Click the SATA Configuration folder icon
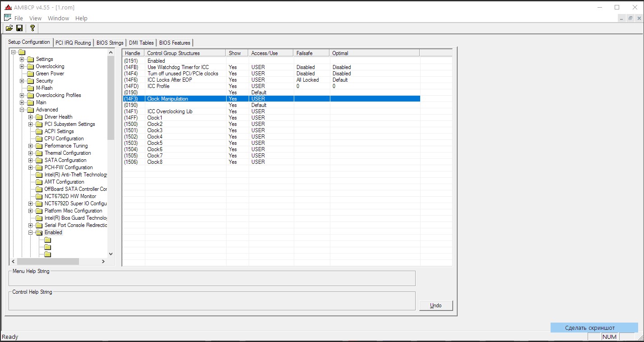This screenshot has height=342, width=644. [39, 160]
